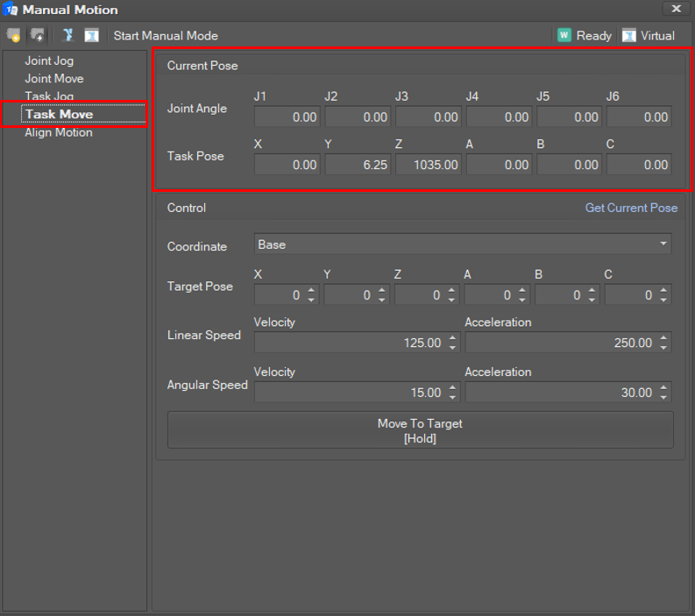The image size is (695, 616).
Task: Click the gray lightning power icon in toolbar
Action: click(37, 36)
